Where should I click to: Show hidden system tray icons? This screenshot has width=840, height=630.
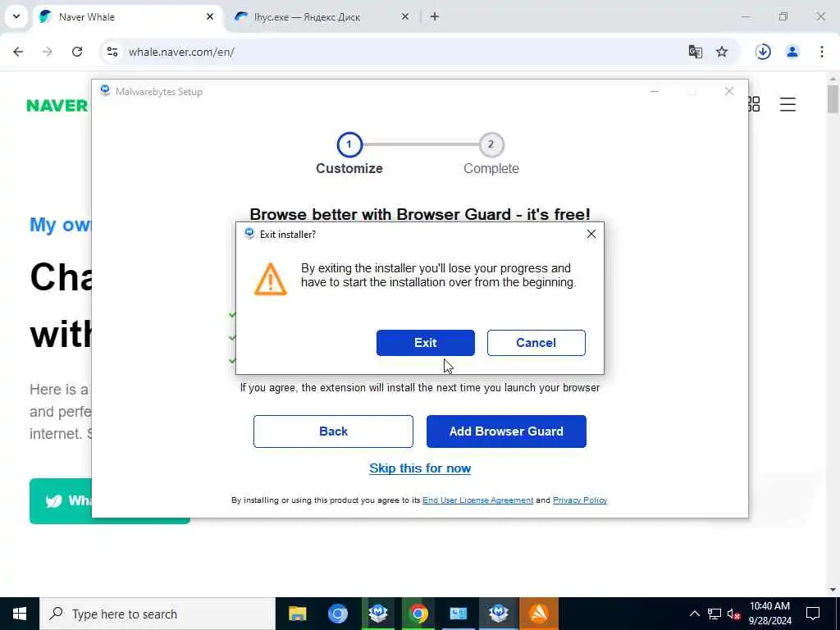(694, 614)
